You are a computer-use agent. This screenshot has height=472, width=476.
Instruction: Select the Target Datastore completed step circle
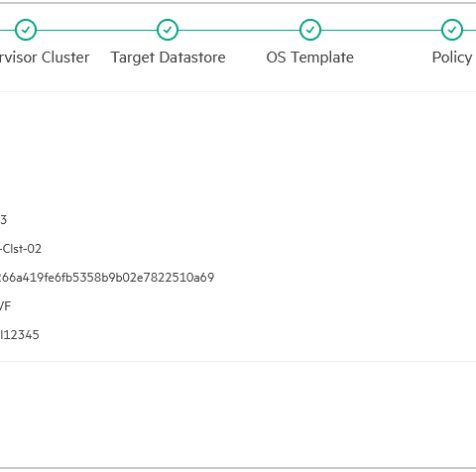[x=168, y=30]
